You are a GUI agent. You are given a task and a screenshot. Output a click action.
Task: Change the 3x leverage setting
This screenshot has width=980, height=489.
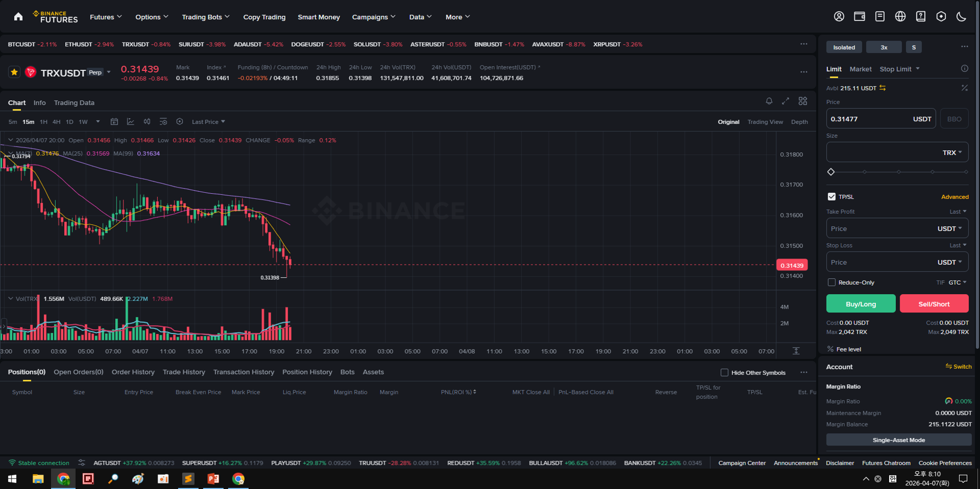(x=884, y=47)
